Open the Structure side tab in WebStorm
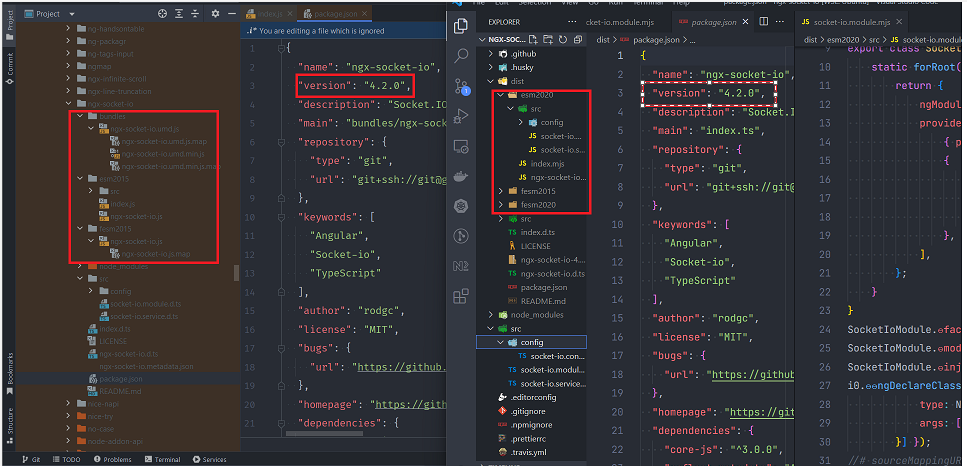This screenshot has width=967, height=466. click(x=10, y=425)
